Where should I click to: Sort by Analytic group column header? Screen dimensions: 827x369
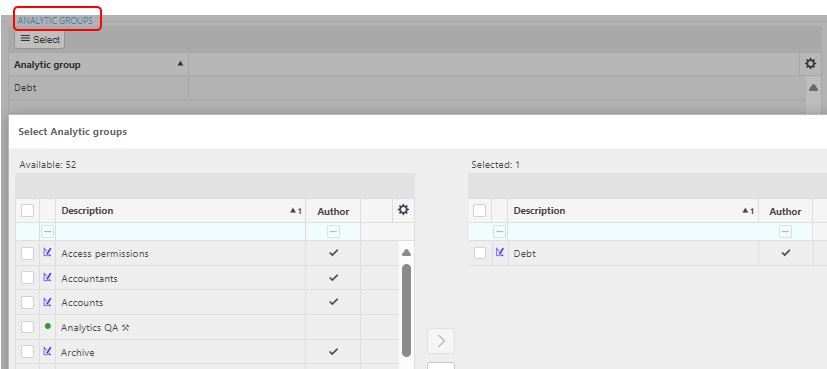tap(99, 65)
